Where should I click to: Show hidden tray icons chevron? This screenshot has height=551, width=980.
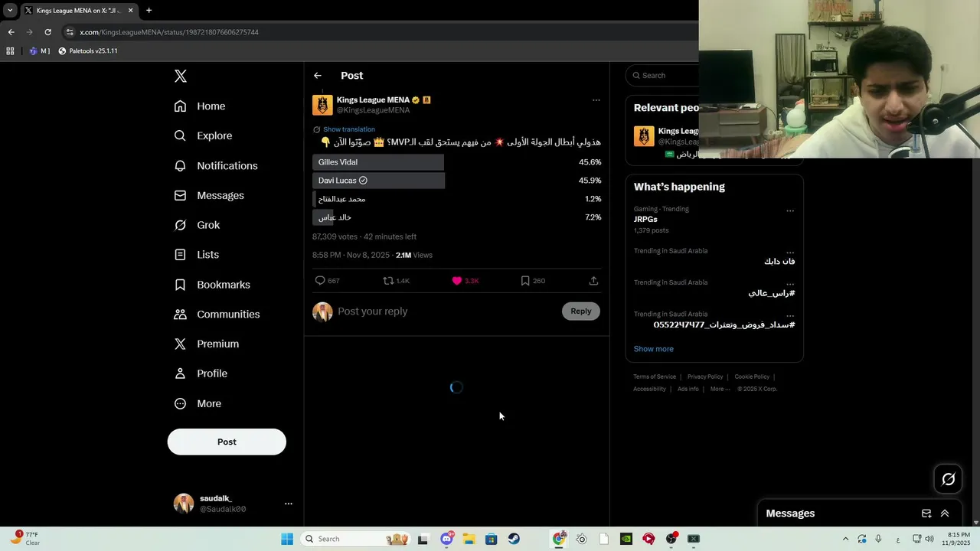tap(845, 539)
